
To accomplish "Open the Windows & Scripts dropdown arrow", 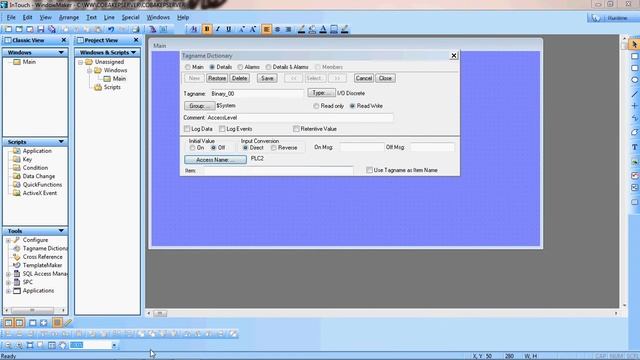I will click(133, 52).
